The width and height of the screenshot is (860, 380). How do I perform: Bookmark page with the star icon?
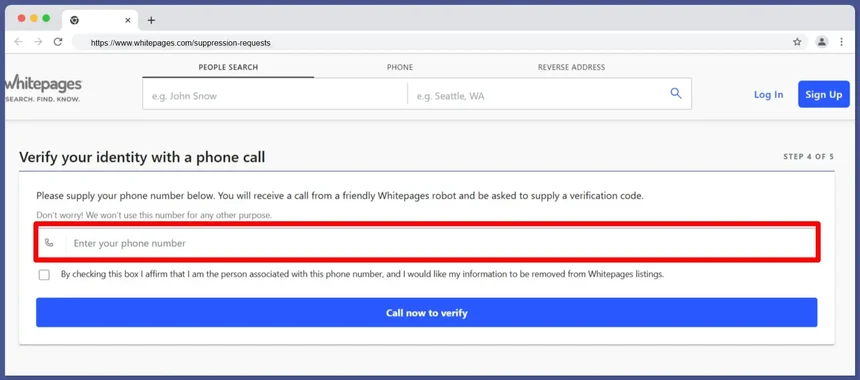coord(797,42)
